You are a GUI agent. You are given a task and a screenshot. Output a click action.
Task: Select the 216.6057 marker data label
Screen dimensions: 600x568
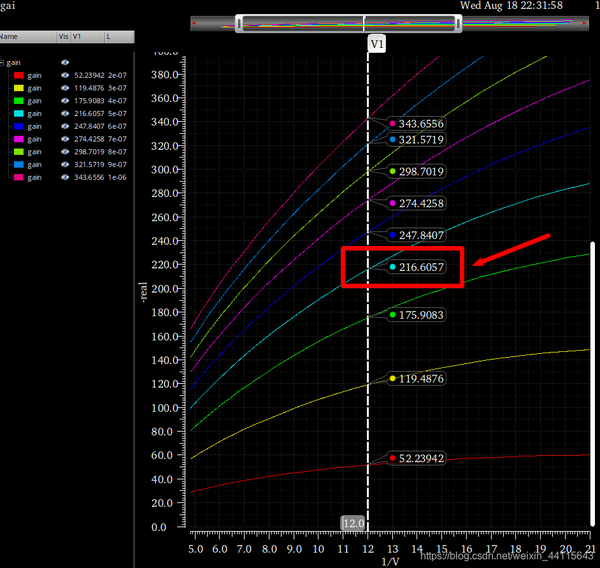(421, 268)
